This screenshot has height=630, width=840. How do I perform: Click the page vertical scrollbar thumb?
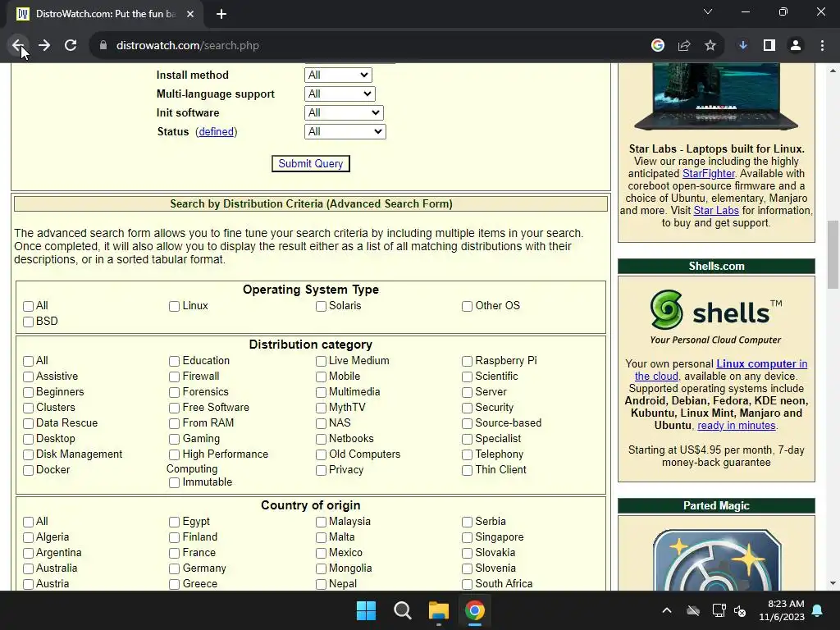click(833, 254)
